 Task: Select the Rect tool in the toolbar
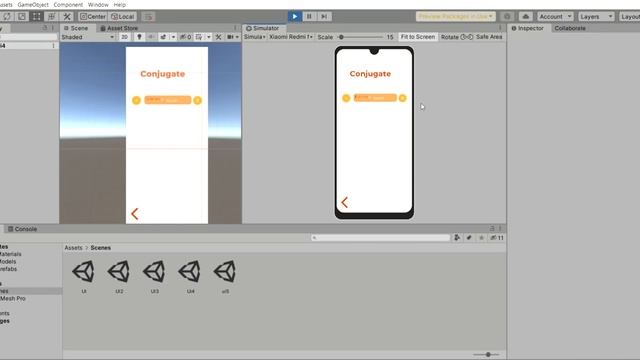[x=37, y=16]
